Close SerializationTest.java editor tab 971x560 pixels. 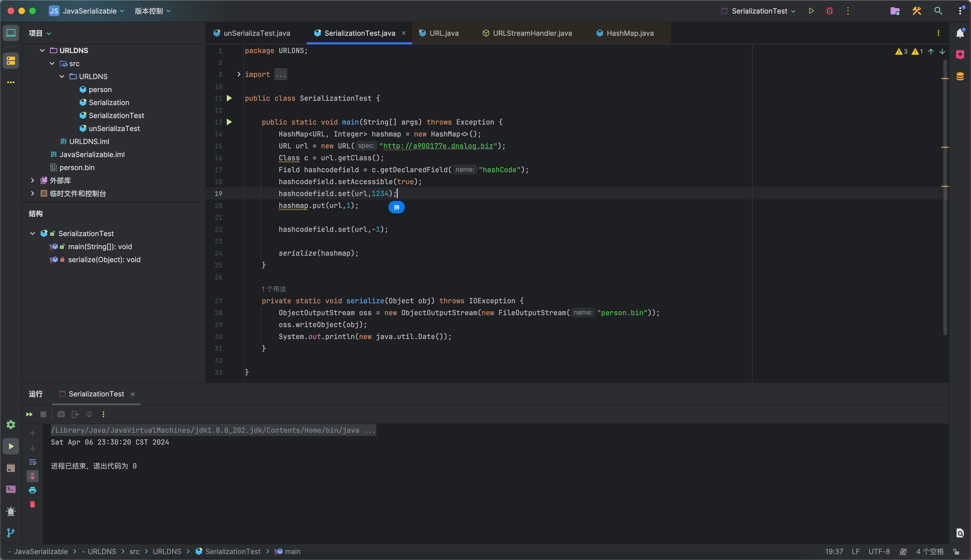tap(404, 33)
